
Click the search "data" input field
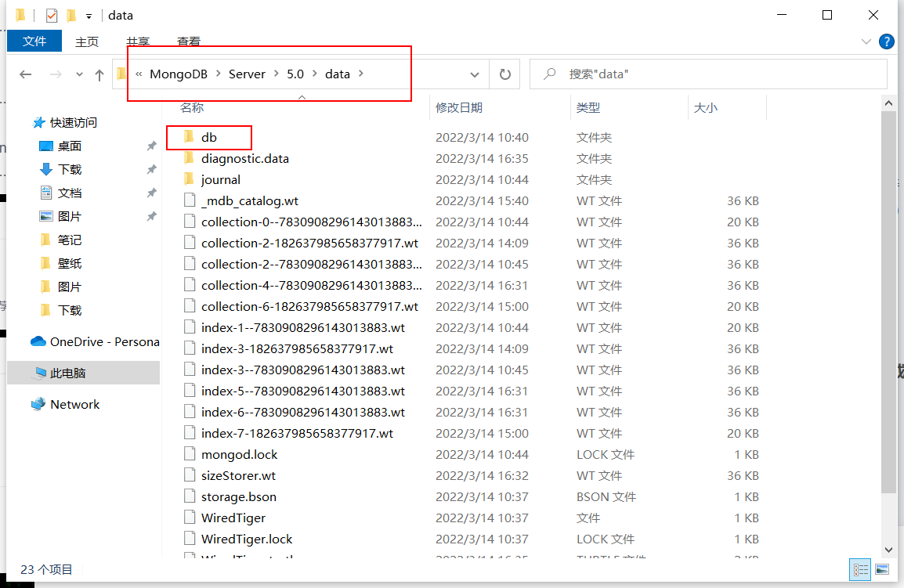pos(708,74)
